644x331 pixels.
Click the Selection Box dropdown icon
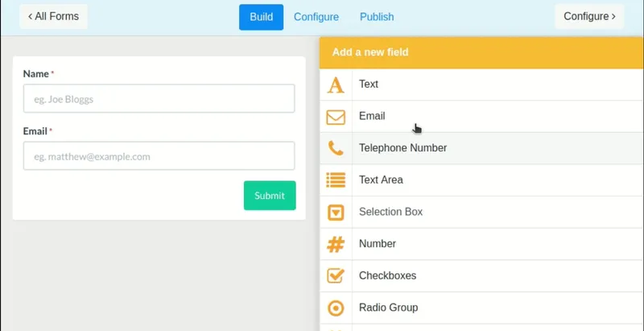(336, 213)
